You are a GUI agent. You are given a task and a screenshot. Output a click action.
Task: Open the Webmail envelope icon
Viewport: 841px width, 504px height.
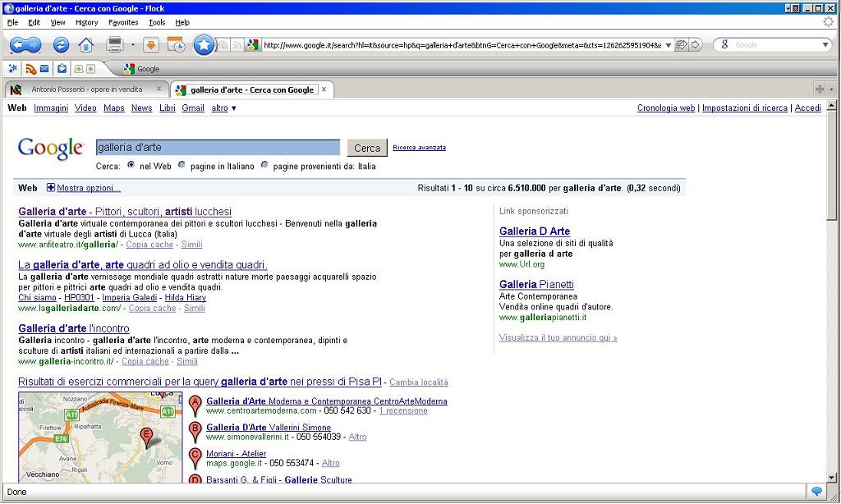[44, 69]
